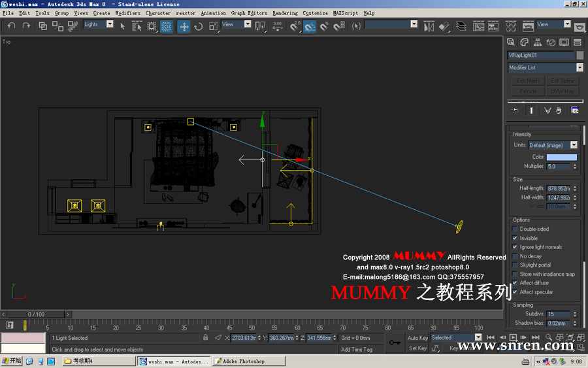Switch to the Display command panel tab
Image resolution: width=588 pixels, height=368 pixels.
pos(564,42)
